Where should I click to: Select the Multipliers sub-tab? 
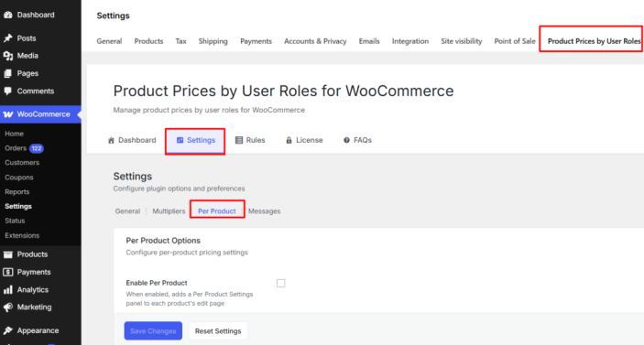click(x=169, y=211)
